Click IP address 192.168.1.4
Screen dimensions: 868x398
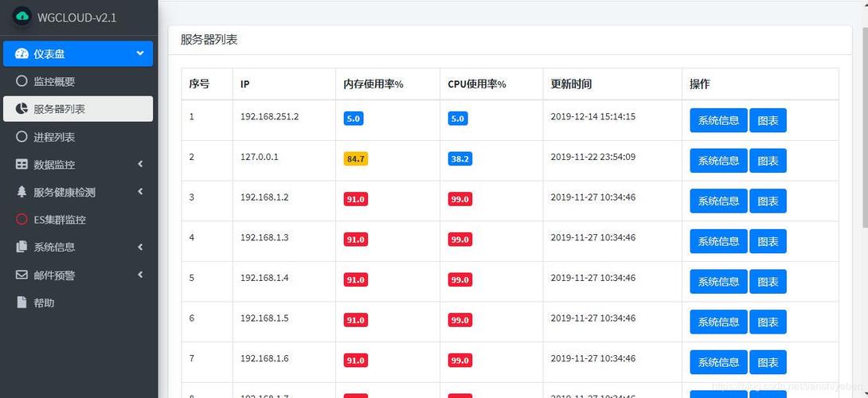click(264, 278)
